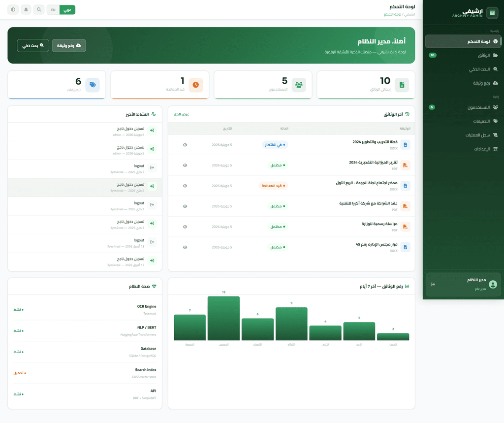The width and height of the screenshot is (504, 423).
Task: Click في الانتظار status badge
Action: click(x=275, y=145)
